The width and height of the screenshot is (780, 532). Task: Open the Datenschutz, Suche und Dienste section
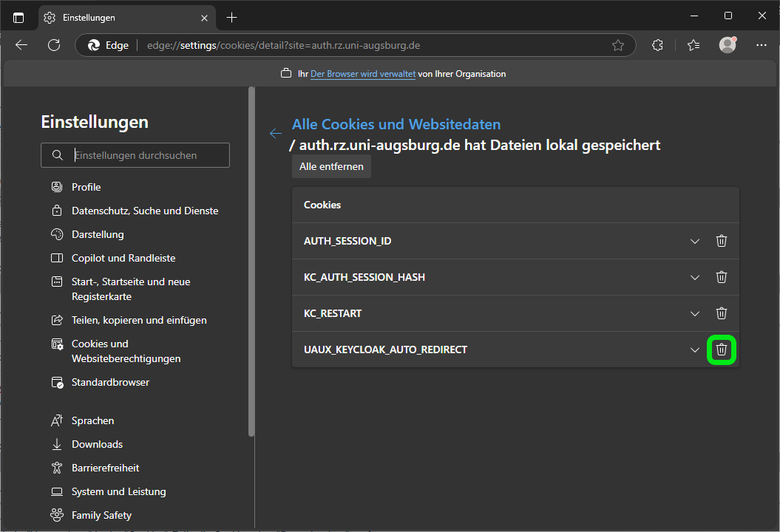click(144, 211)
